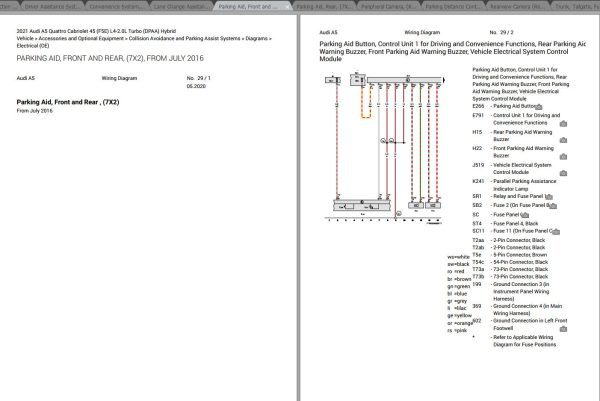Open camera icon for E791 Control Unit 1
The width and height of the screenshot is (600, 401).
563,124
